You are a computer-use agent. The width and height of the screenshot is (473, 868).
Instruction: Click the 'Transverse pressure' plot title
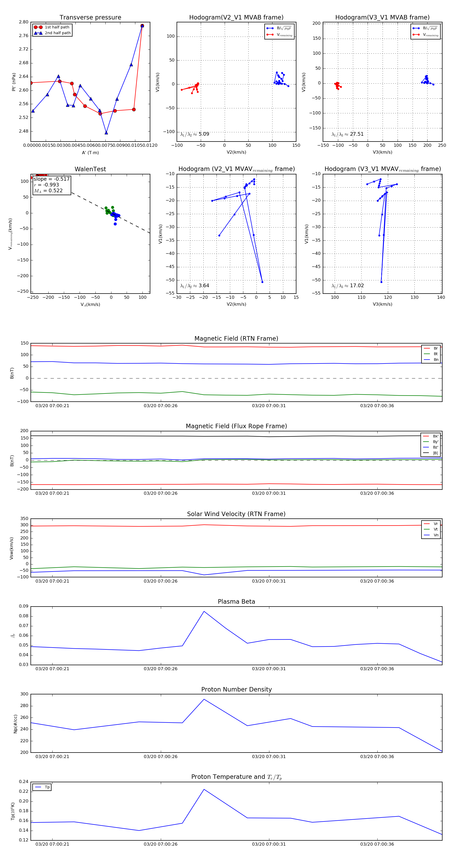pyautogui.click(x=90, y=18)
